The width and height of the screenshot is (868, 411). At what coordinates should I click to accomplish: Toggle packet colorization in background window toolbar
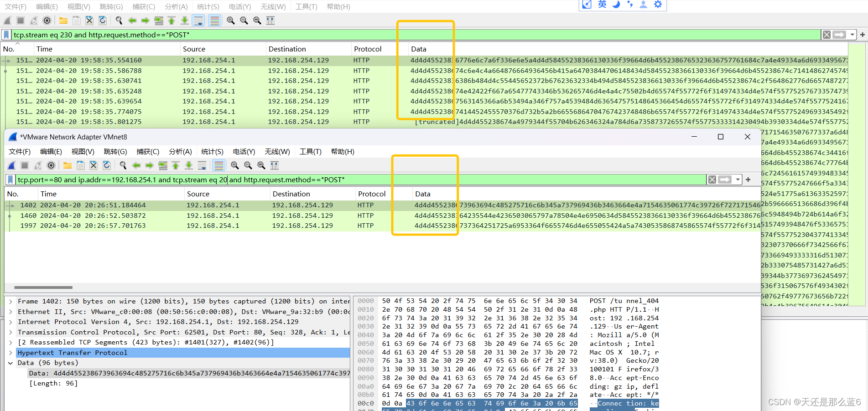pyautogui.click(x=215, y=21)
